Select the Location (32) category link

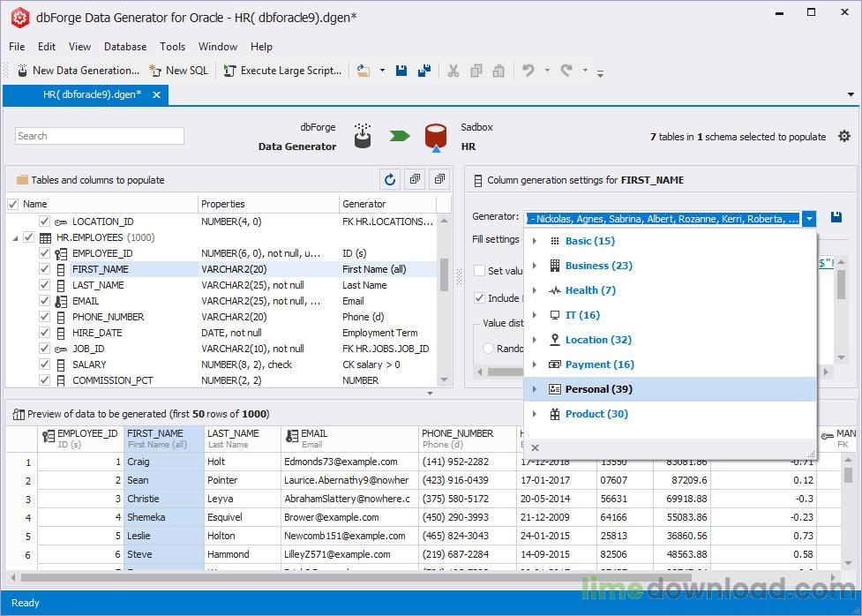pos(598,340)
